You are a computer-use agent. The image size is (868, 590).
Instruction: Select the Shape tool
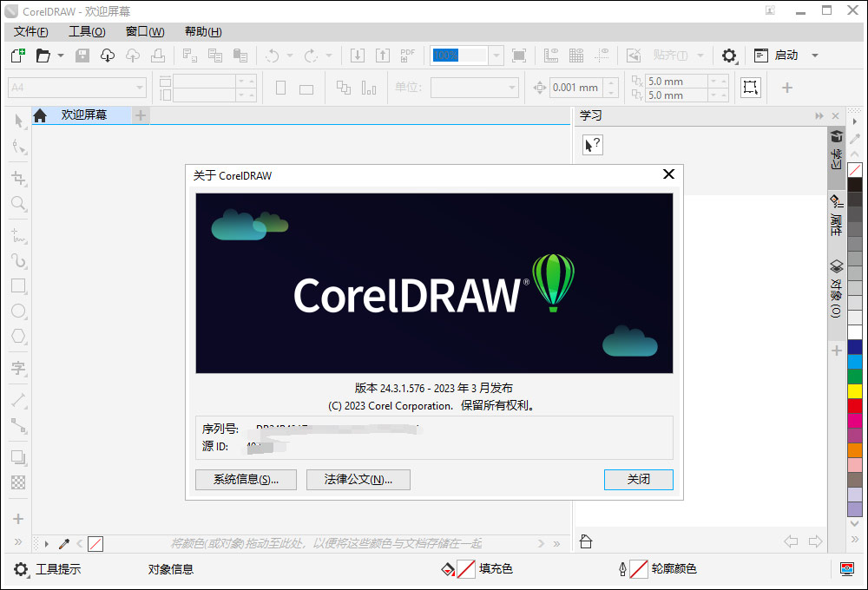click(x=17, y=147)
